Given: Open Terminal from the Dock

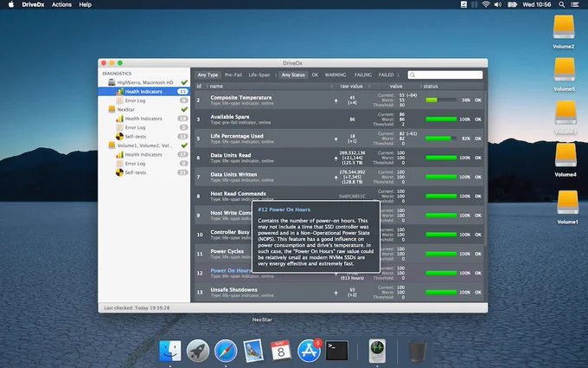Looking at the screenshot, I should click(336, 351).
